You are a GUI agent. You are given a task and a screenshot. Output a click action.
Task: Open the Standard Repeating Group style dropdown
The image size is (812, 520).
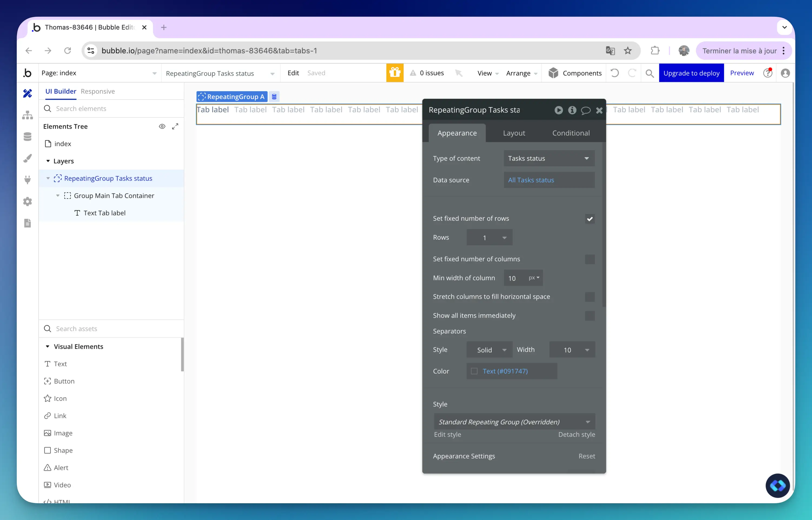(x=515, y=422)
